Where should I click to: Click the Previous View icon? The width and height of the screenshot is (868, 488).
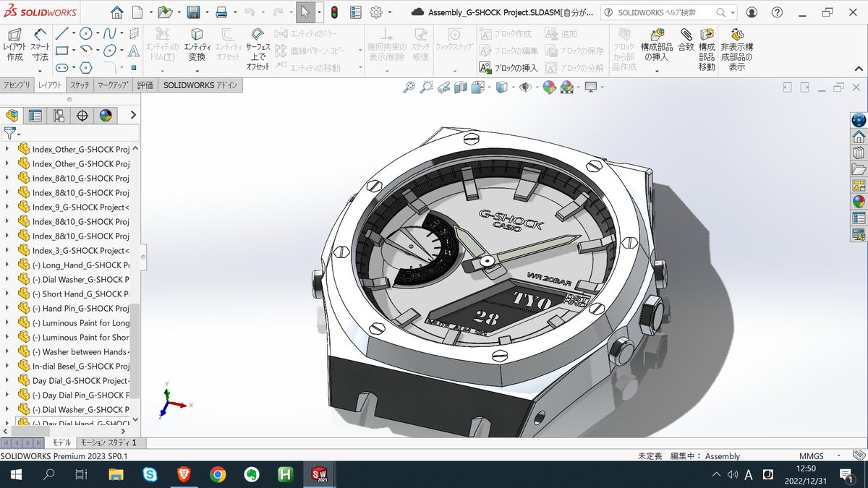click(443, 87)
